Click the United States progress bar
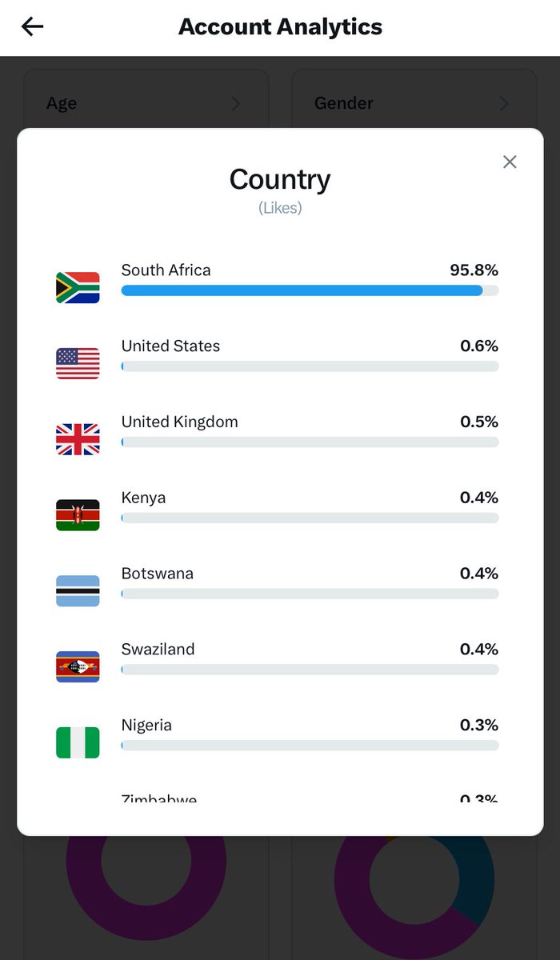 coord(310,366)
